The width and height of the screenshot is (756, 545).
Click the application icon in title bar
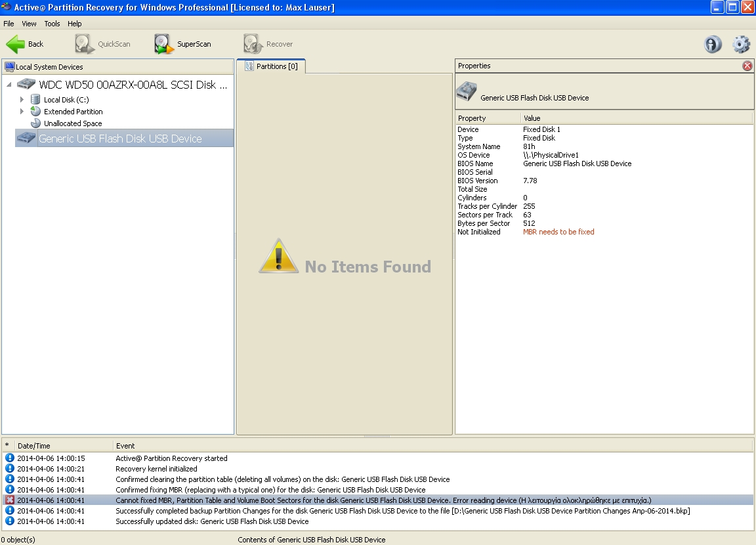[x=7, y=7]
